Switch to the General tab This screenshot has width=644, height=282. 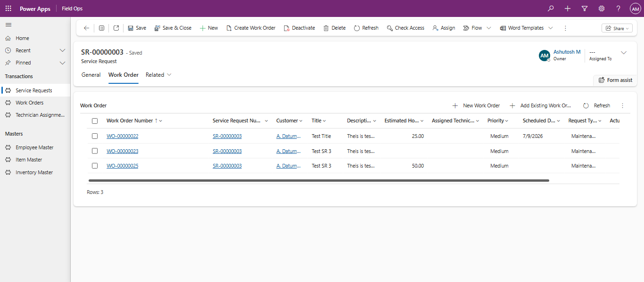click(91, 75)
